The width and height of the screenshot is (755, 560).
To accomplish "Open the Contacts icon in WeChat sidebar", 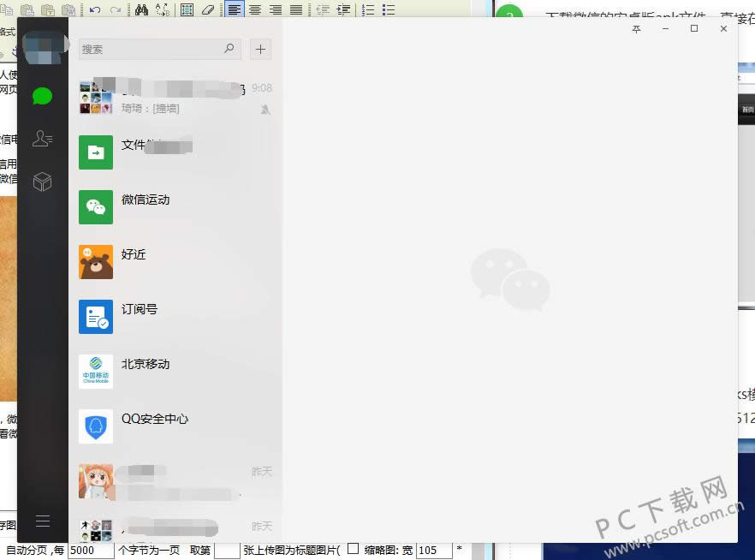I will point(42,138).
